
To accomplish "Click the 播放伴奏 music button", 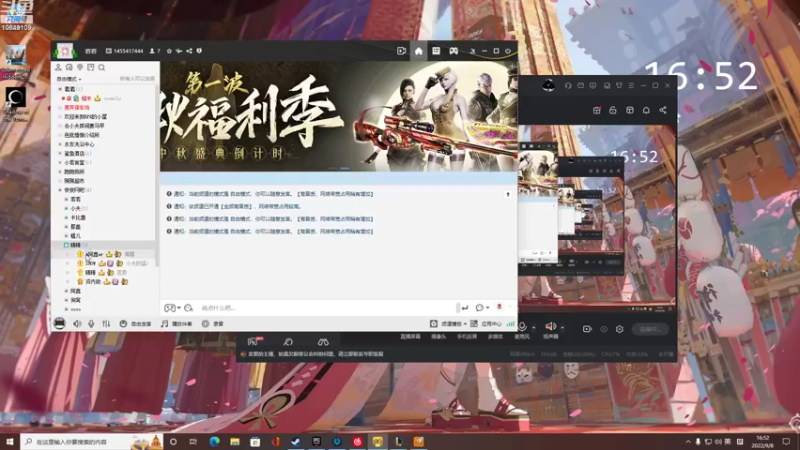I will coord(177,323).
